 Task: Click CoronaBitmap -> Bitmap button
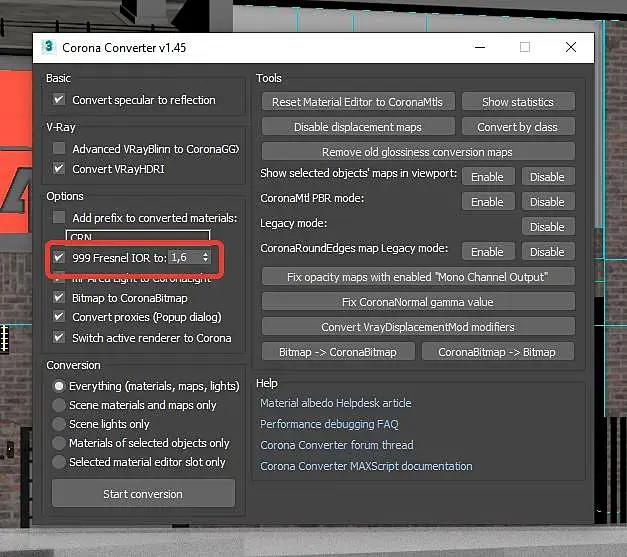pos(498,352)
